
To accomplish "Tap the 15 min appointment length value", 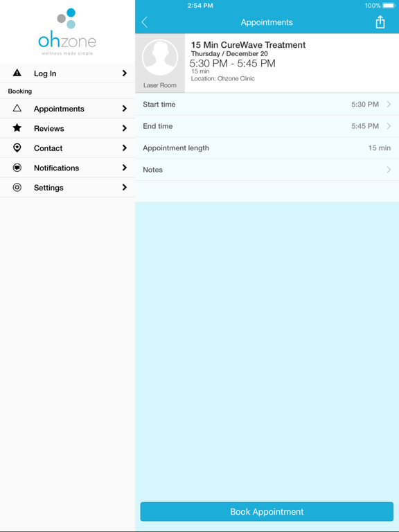I will (x=380, y=148).
